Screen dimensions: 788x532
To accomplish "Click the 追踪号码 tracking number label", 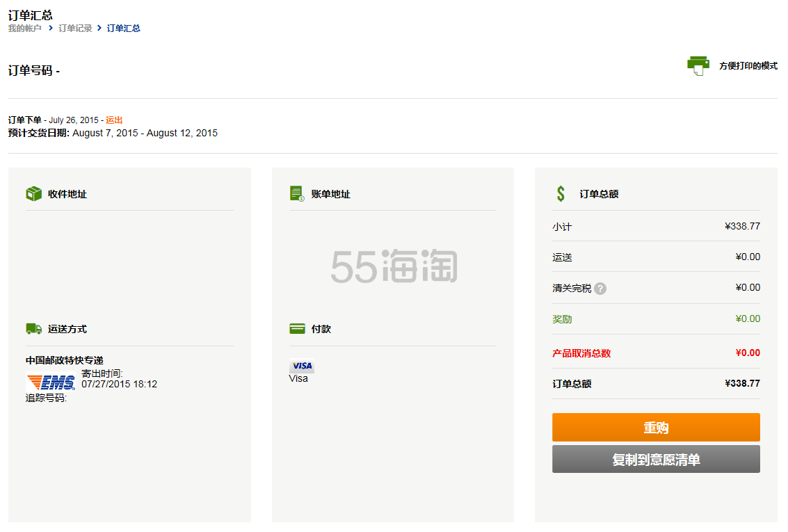I will tap(46, 398).
